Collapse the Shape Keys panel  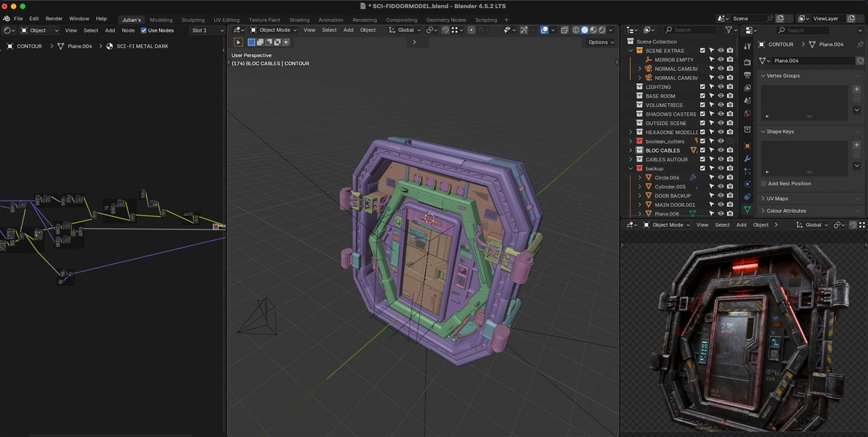pyautogui.click(x=780, y=132)
